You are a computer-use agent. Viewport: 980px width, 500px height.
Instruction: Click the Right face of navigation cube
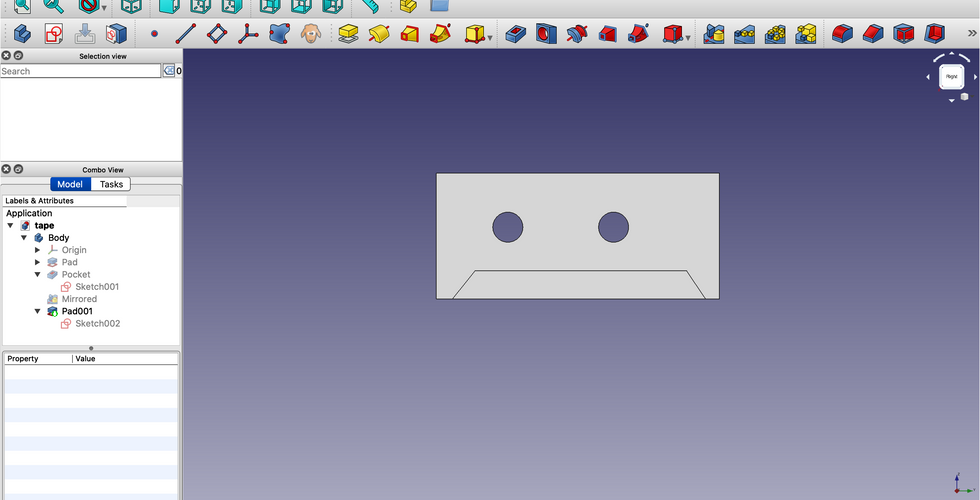pyautogui.click(x=951, y=77)
